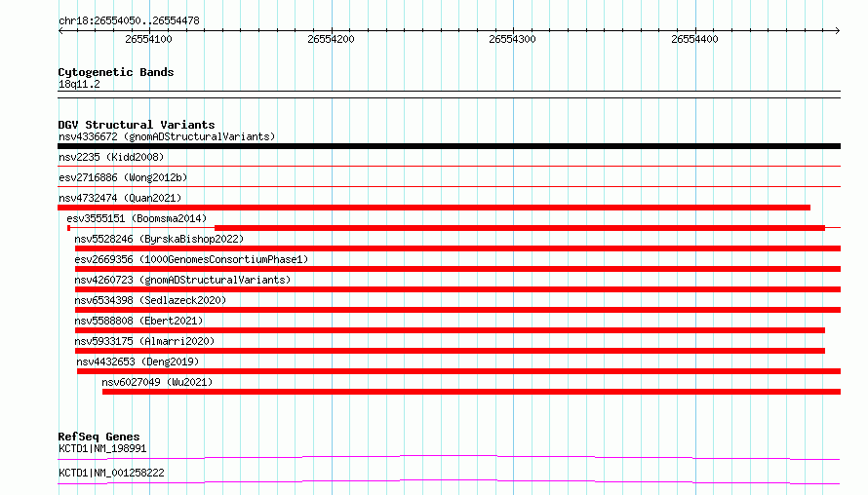
Task: Open variant nsv5933175 (Almarri2020) label
Action: click(x=144, y=341)
